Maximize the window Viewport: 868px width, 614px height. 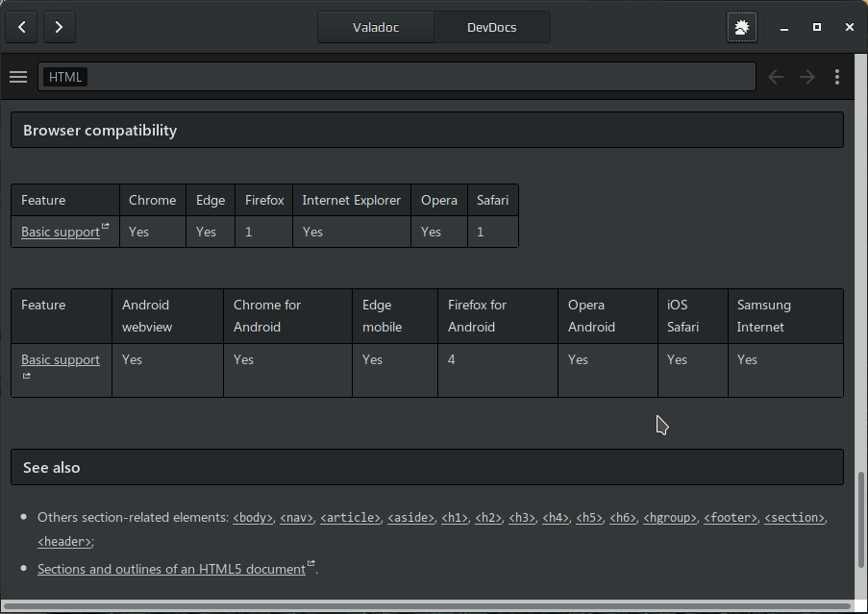[817, 27]
